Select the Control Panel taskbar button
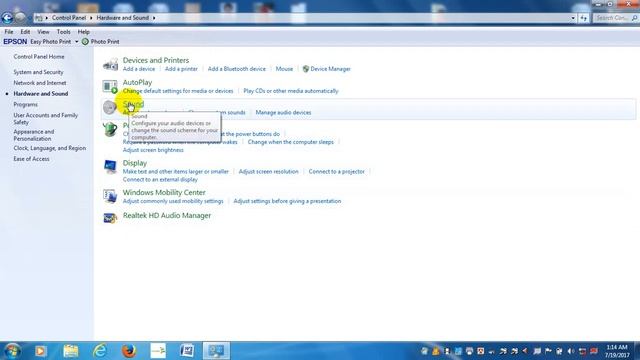Image resolution: width=640 pixels, height=360 pixels. pyautogui.click(x=216, y=351)
